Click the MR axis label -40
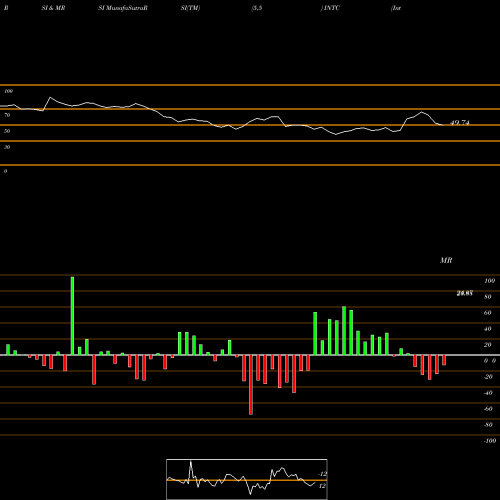This screenshot has width=500, height=500. click(x=488, y=393)
